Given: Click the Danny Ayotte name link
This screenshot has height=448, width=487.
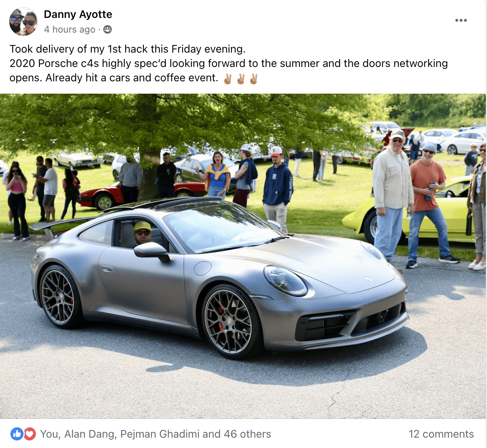Looking at the screenshot, I should click(x=78, y=14).
